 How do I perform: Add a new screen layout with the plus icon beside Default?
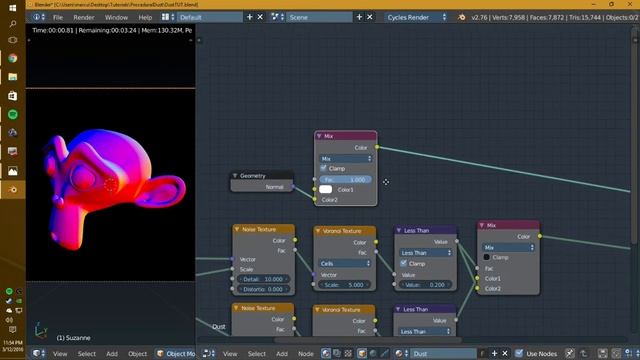coord(250,17)
